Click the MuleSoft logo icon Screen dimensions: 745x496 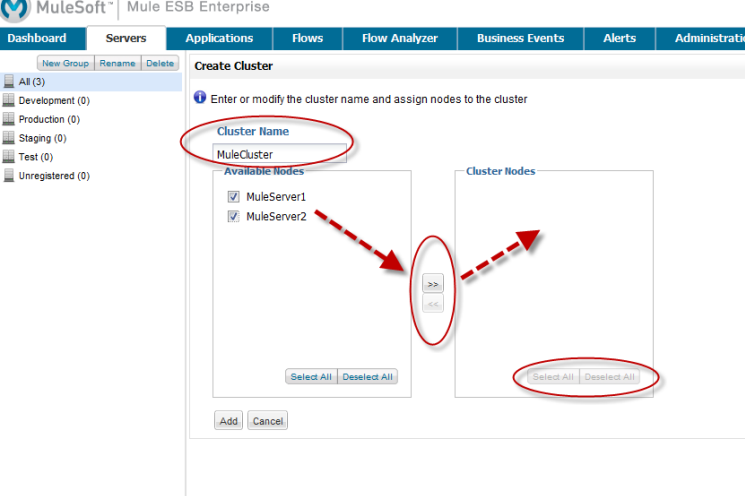coord(16,10)
